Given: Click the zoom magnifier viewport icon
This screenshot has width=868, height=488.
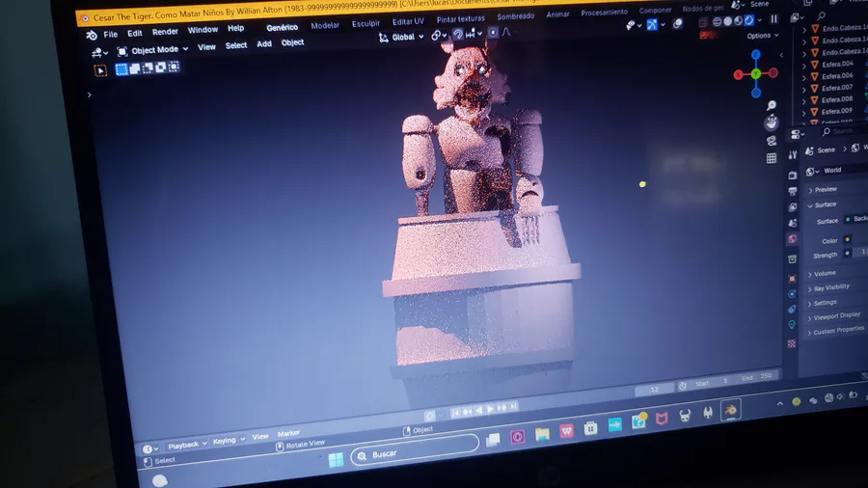Looking at the screenshot, I should tap(772, 105).
